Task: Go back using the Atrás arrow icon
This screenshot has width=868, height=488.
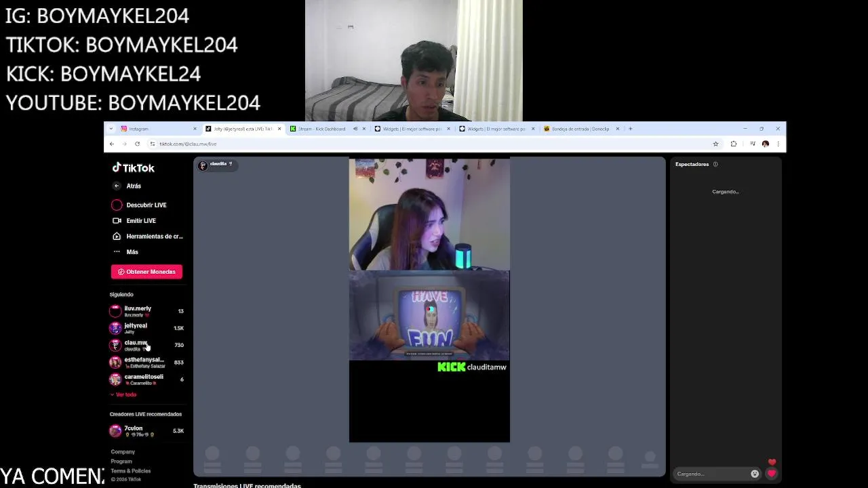Action: 117,186
